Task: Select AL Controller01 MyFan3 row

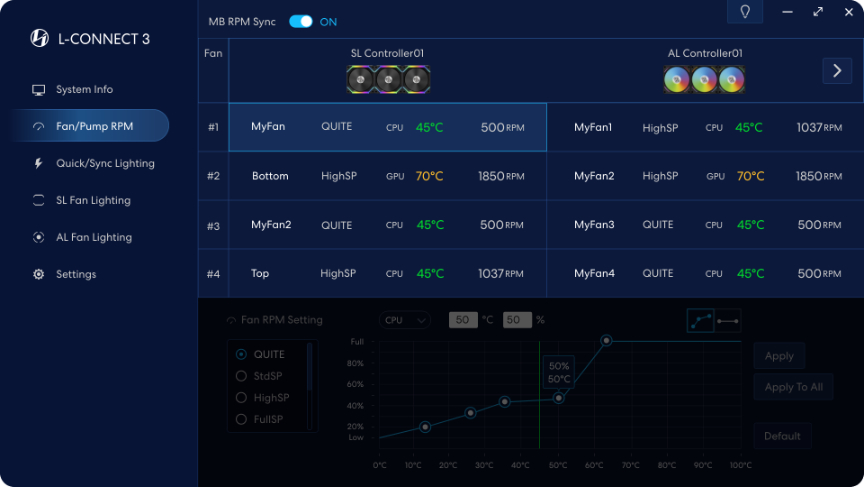Action: pyautogui.click(x=705, y=225)
